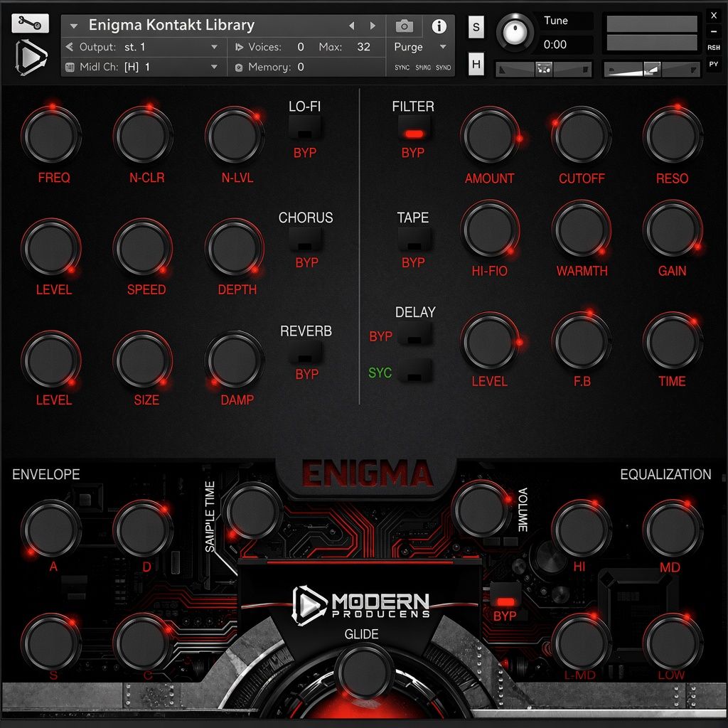Click the Output routing icon
Viewport: 728px width, 728px height.
click(70, 47)
